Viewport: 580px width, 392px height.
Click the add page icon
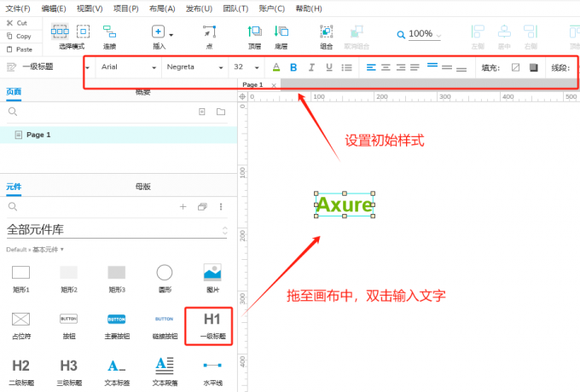202,112
